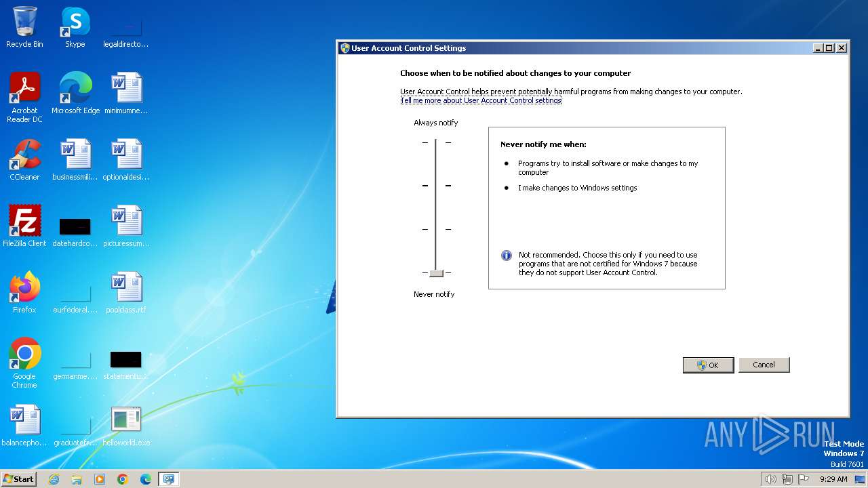
Task: Open the network tray icon
Action: tap(787, 479)
